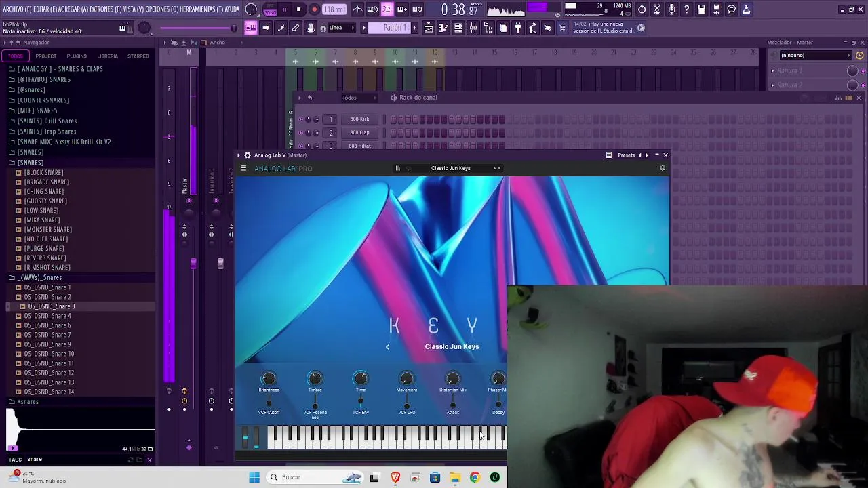This screenshot has height=488, width=868.
Task: Open AGREGAR menu
Action: [74, 9]
